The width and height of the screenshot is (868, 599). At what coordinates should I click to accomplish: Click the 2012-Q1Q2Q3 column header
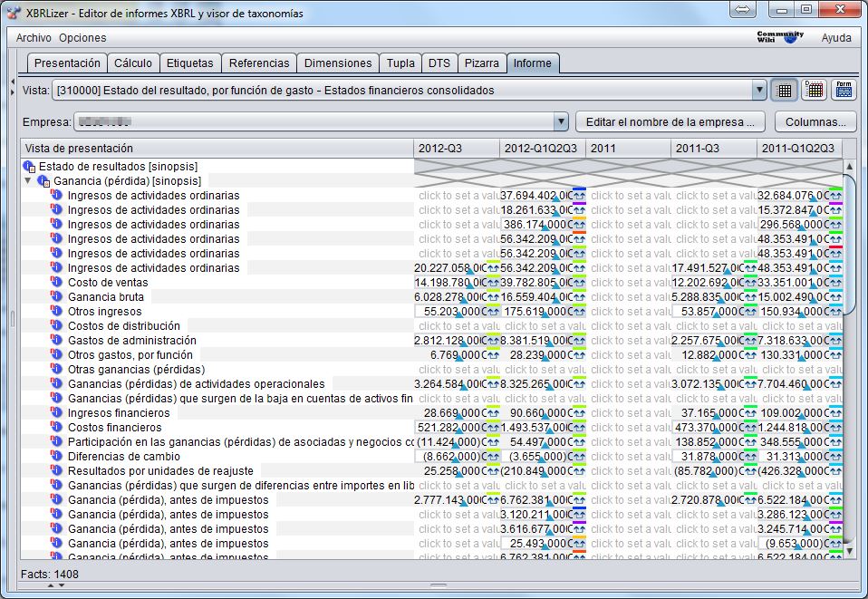542,149
